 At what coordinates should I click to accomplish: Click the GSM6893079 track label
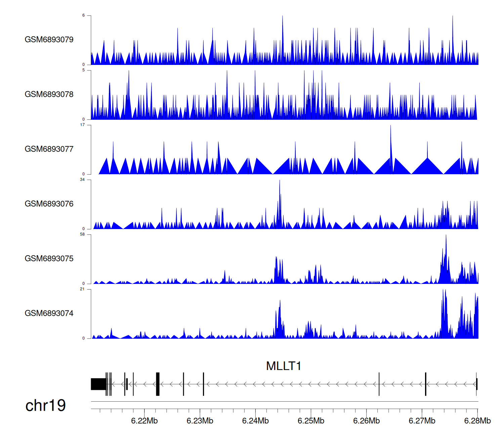49,40
